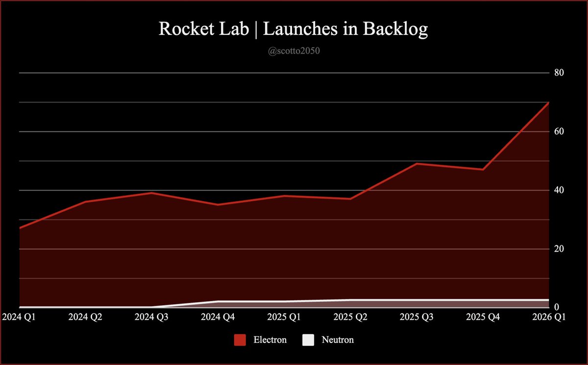Screen dimensions: 588x365
Task: Click the 2024 Q1 axis label
Action: click(x=18, y=317)
